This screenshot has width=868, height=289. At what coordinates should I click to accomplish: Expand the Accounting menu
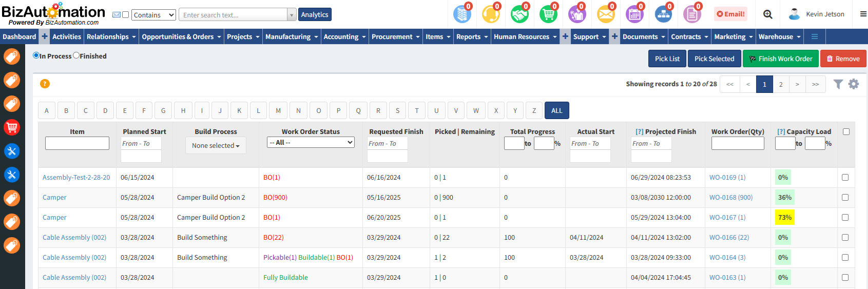coord(344,36)
